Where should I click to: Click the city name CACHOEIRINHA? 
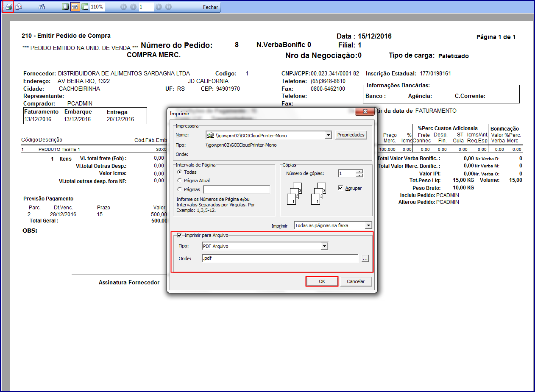[x=79, y=89]
